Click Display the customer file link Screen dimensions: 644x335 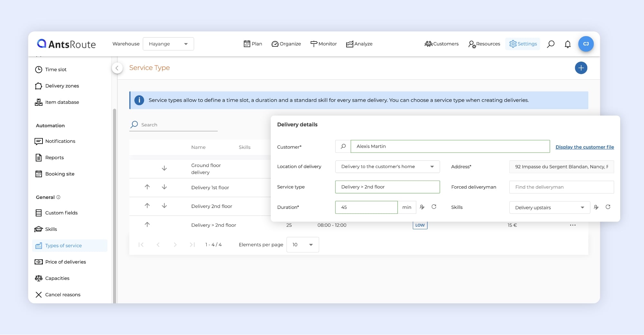(584, 147)
